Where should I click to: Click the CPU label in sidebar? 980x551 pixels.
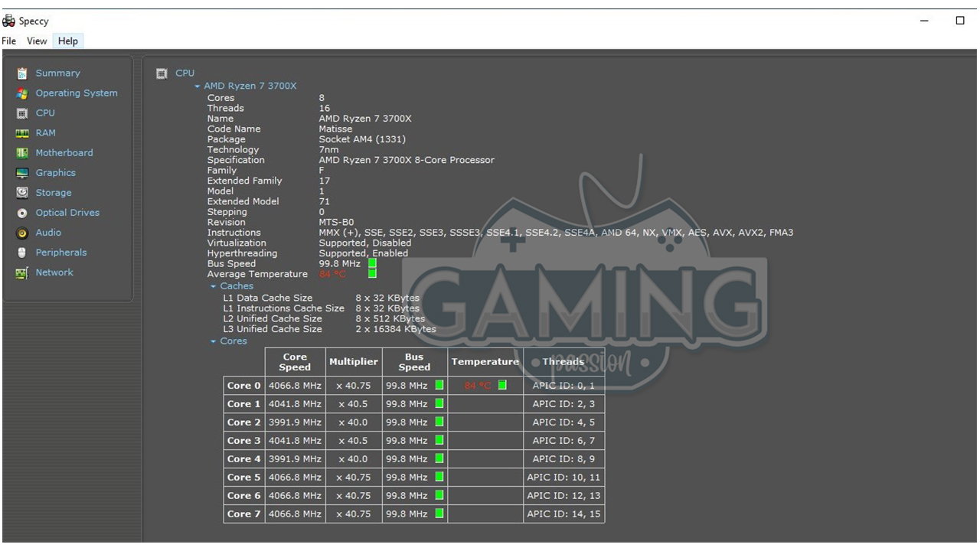click(45, 113)
